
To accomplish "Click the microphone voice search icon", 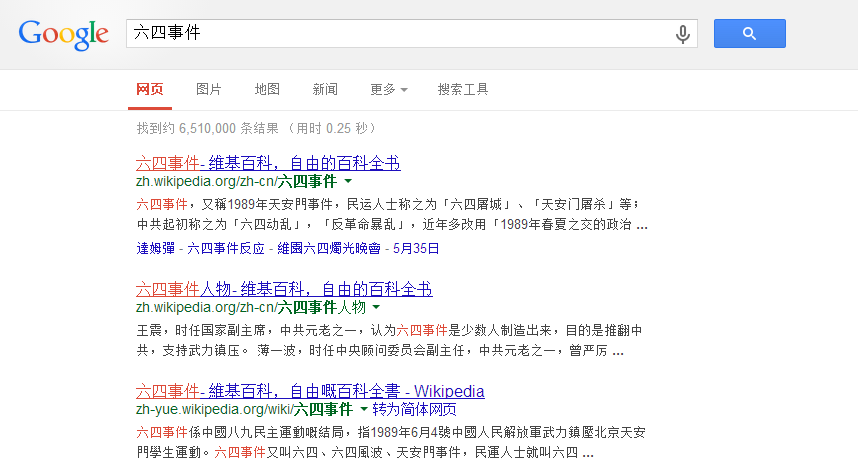I will [x=683, y=34].
